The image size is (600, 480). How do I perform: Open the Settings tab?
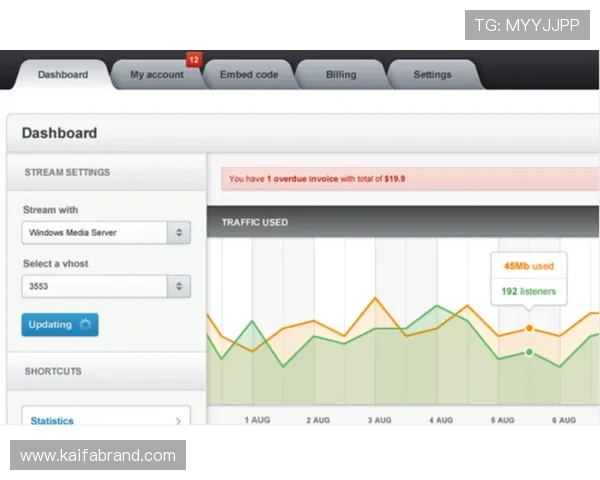point(432,75)
